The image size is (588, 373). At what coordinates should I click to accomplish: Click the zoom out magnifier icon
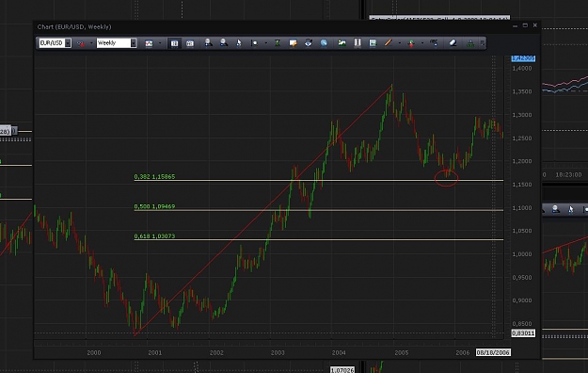click(224, 43)
